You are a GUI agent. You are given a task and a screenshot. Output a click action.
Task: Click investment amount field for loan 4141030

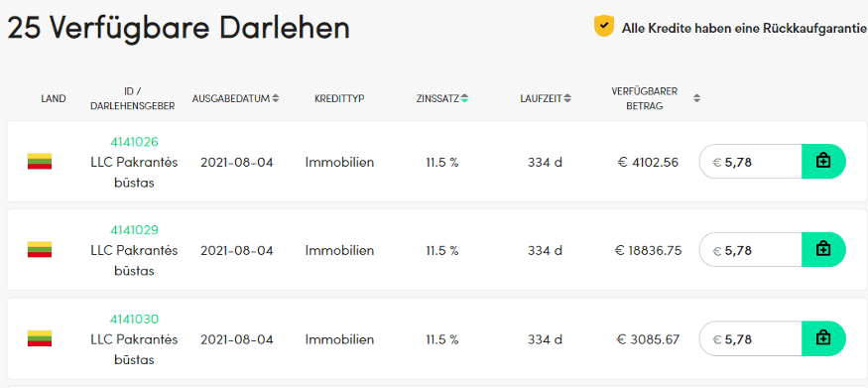point(751,338)
